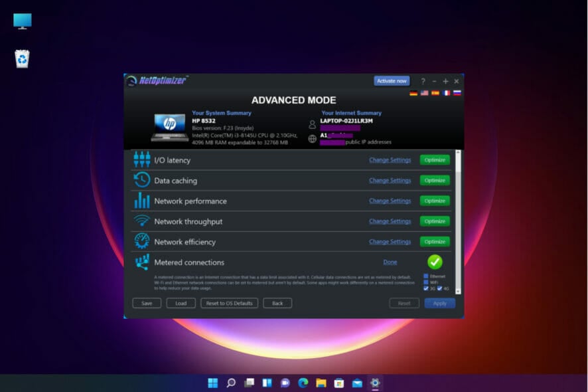Select the Network throughput Wi-Fi icon
This screenshot has width=588, height=392.
click(142, 221)
